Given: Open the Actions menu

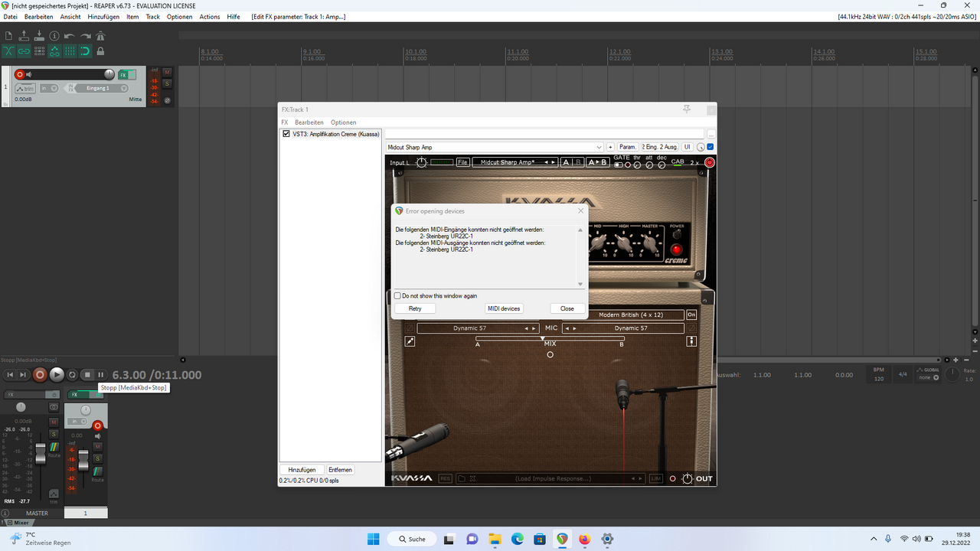Looking at the screenshot, I should (210, 17).
